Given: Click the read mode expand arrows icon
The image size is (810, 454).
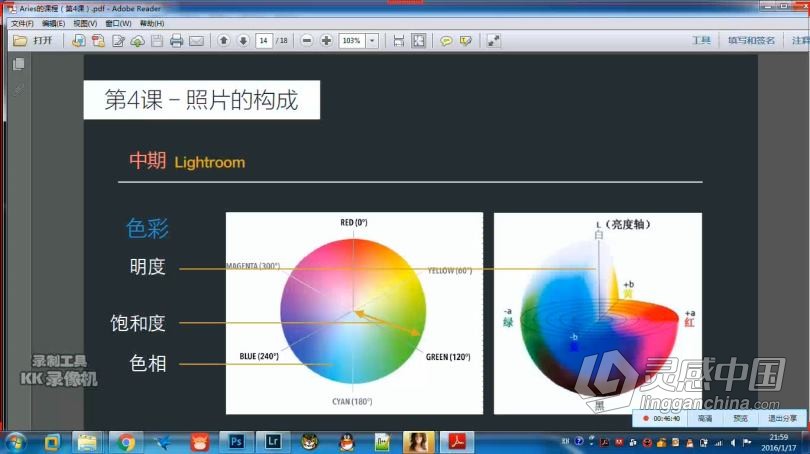Looking at the screenshot, I should [493, 41].
